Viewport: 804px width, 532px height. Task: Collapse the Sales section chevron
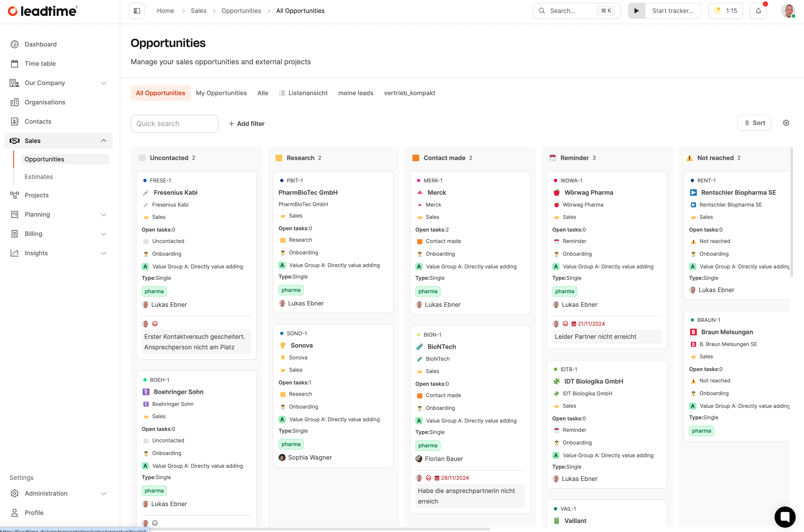click(x=104, y=141)
